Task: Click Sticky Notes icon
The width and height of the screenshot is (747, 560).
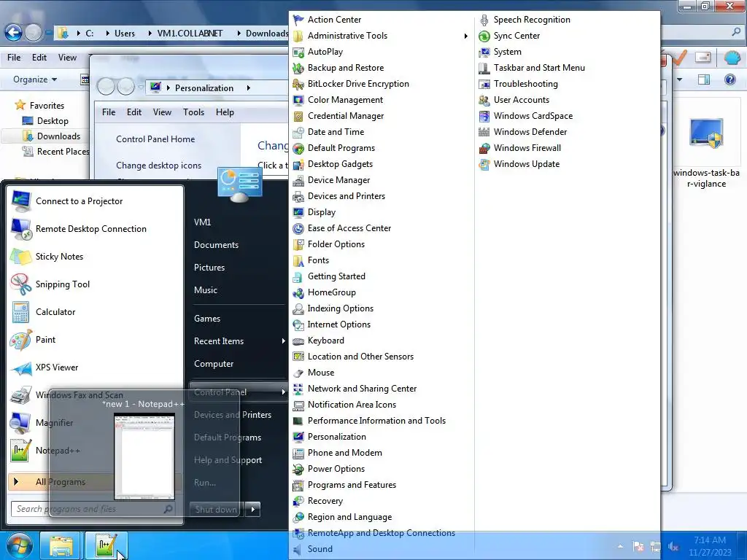Action: pyautogui.click(x=21, y=257)
